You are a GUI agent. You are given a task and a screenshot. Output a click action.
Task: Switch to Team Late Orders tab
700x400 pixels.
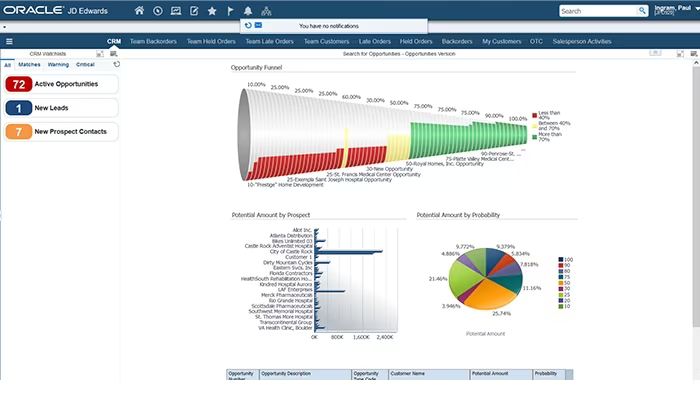coord(270,42)
